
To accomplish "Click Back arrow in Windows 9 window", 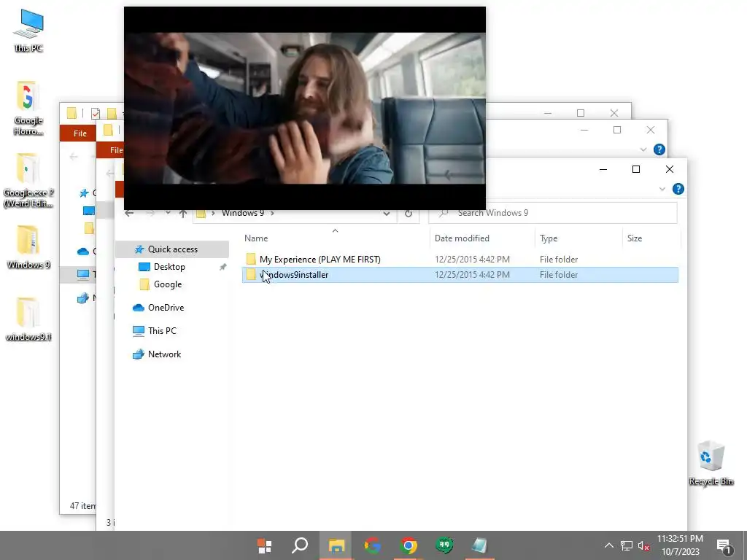I will coord(129,214).
